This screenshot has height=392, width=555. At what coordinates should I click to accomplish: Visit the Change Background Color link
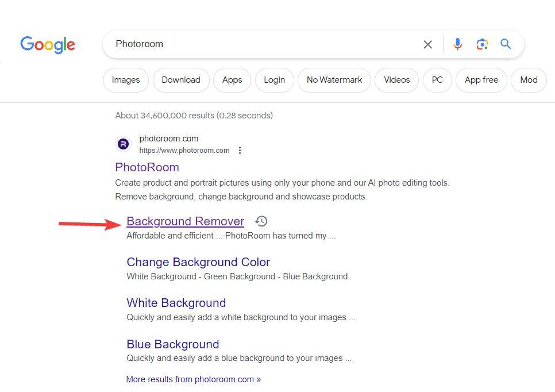(198, 262)
